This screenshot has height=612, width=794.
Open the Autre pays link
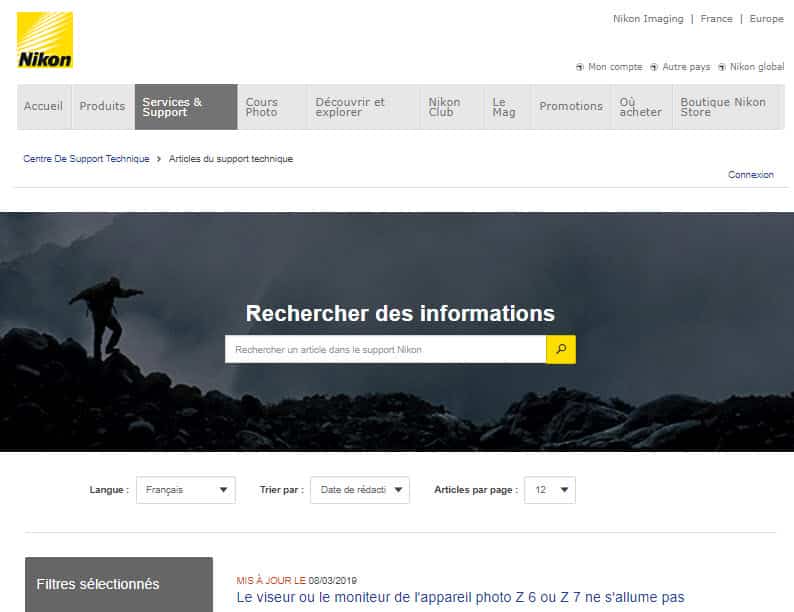click(x=686, y=67)
